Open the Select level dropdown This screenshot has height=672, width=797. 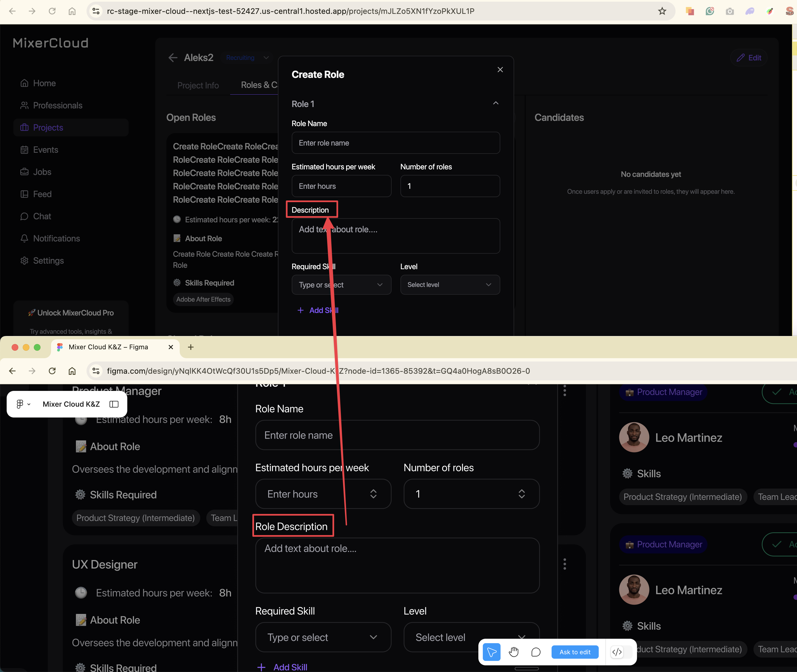tap(450, 284)
